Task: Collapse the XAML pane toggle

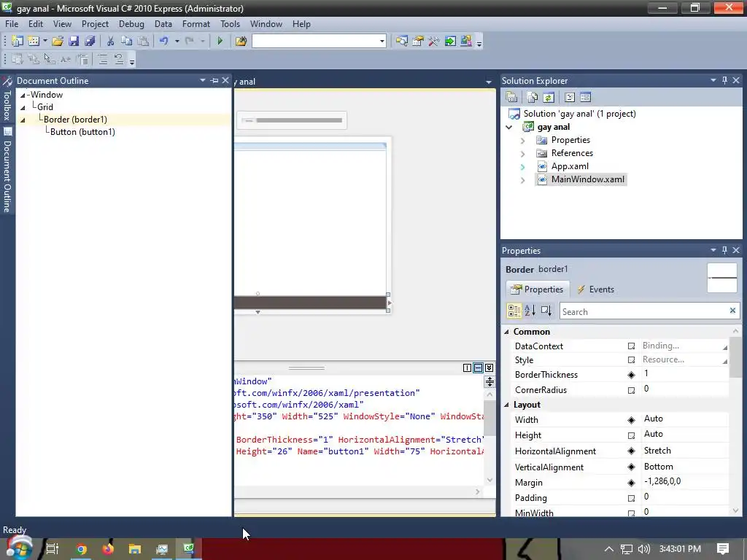Action: click(489, 367)
